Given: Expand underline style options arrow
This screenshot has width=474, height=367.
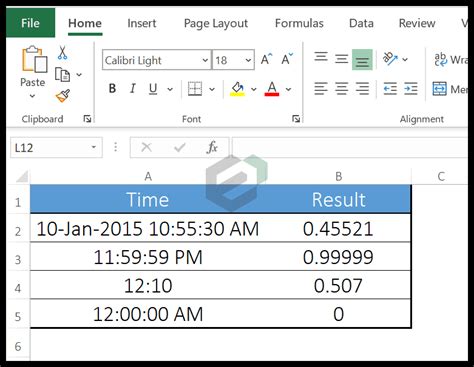Looking at the screenshot, I should [x=170, y=89].
